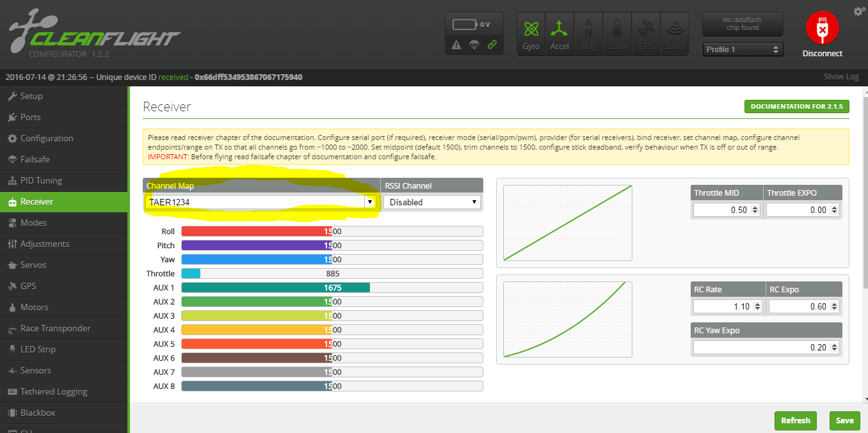Click the failsafe parachute status icon

pos(474,45)
